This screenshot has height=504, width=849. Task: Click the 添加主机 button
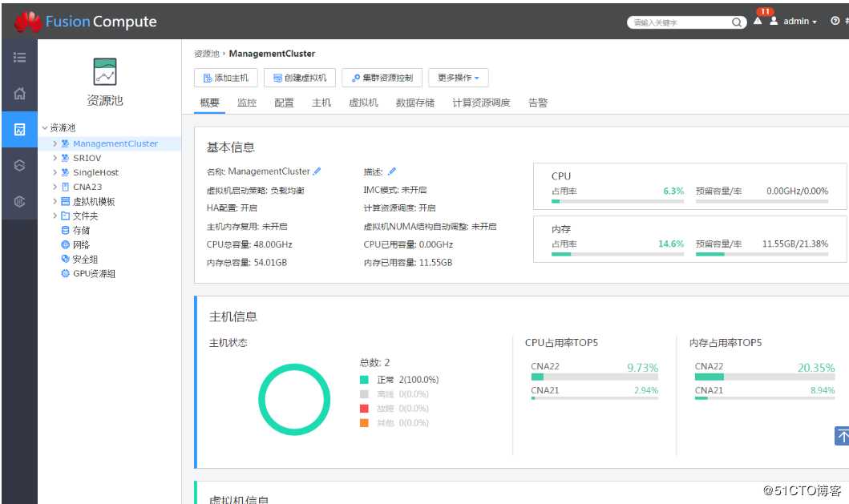point(226,78)
